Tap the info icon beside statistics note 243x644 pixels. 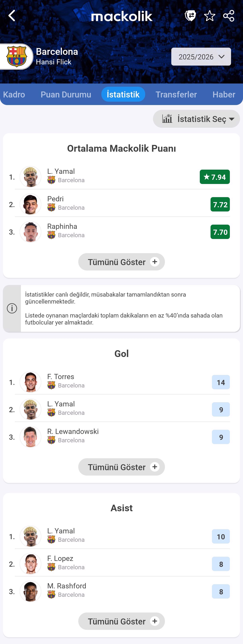tap(12, 308)
